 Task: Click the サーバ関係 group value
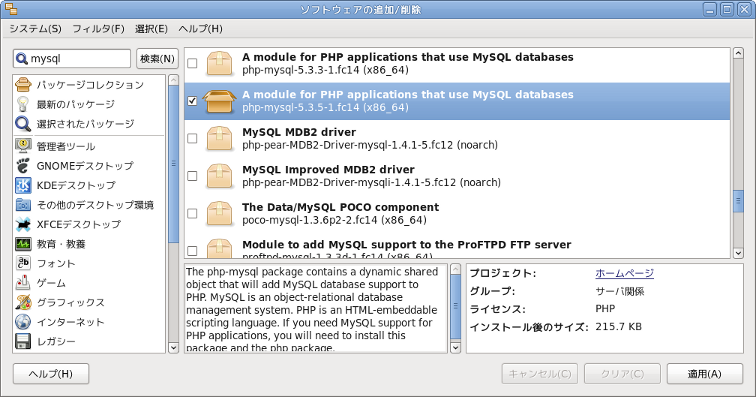pos(620,291)
